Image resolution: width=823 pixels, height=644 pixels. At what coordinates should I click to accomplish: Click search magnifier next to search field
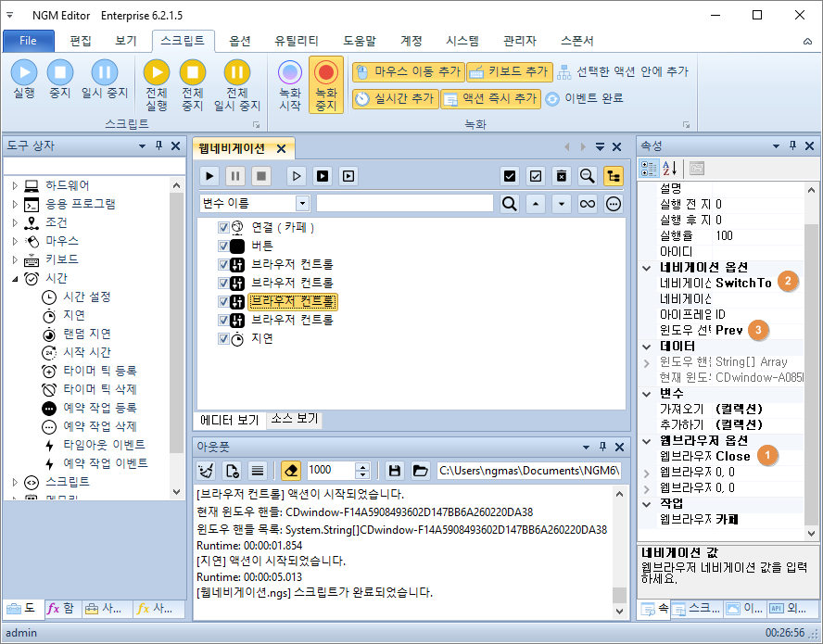pos(509,204)
